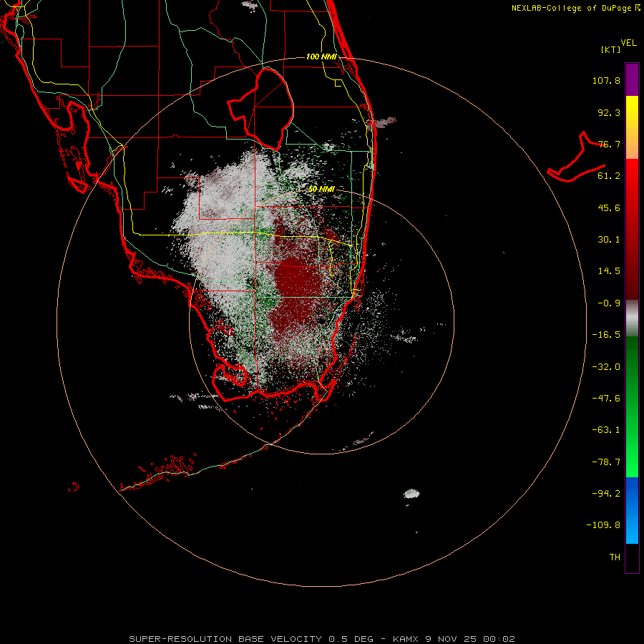This screenshot has height=644, width=644.
Task: Click the 30.1 velocity scale value
Action: [x=609, y=240]
